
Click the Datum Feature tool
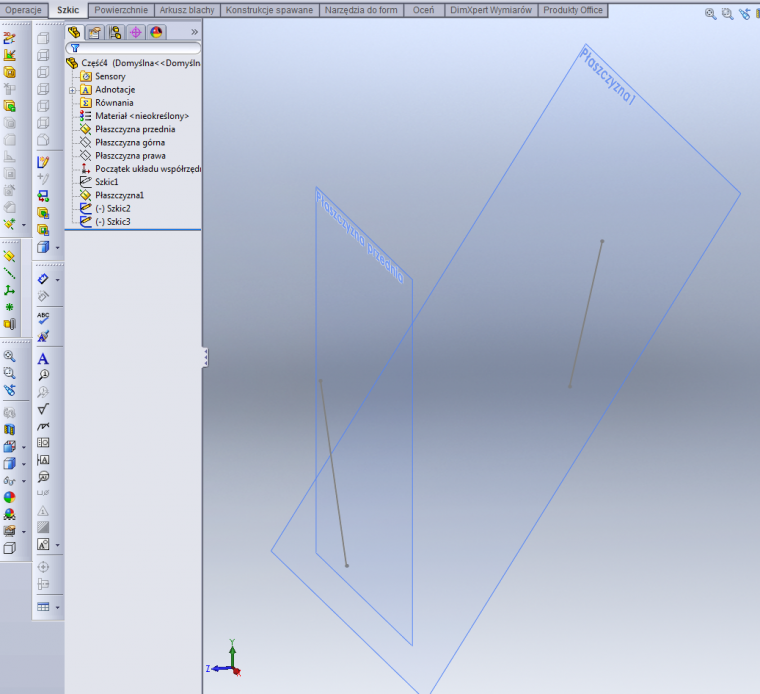pos(43,459)
